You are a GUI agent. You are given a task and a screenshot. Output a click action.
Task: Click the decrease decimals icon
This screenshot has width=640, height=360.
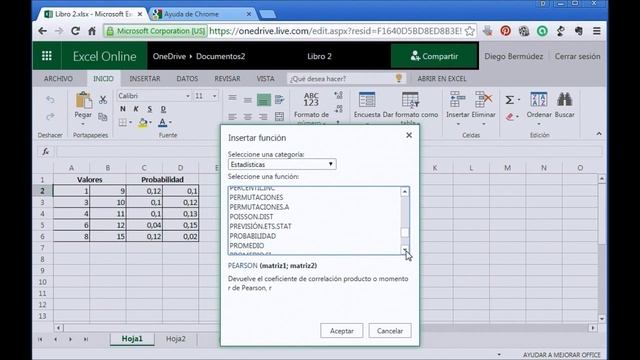338,109
